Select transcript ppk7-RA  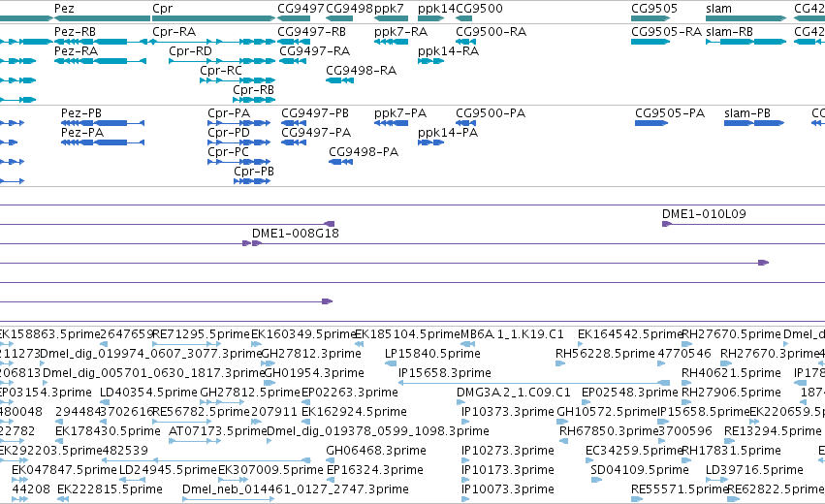[x=391, y=42]
